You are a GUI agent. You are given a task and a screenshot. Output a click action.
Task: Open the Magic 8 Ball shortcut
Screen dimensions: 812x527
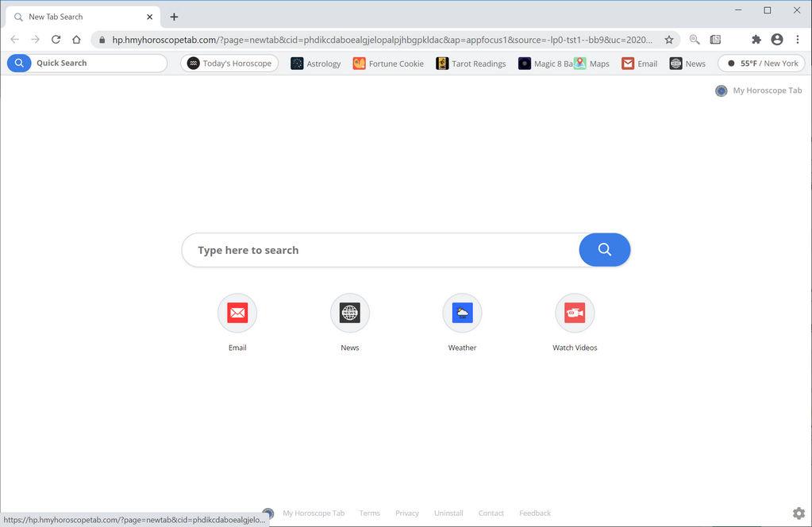544,63
